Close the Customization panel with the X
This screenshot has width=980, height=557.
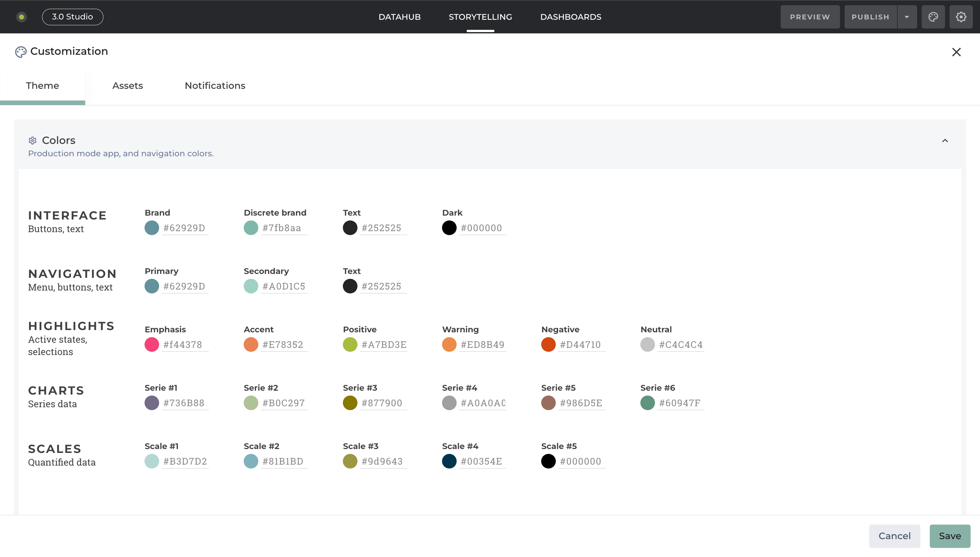click(x=956, y=52)
